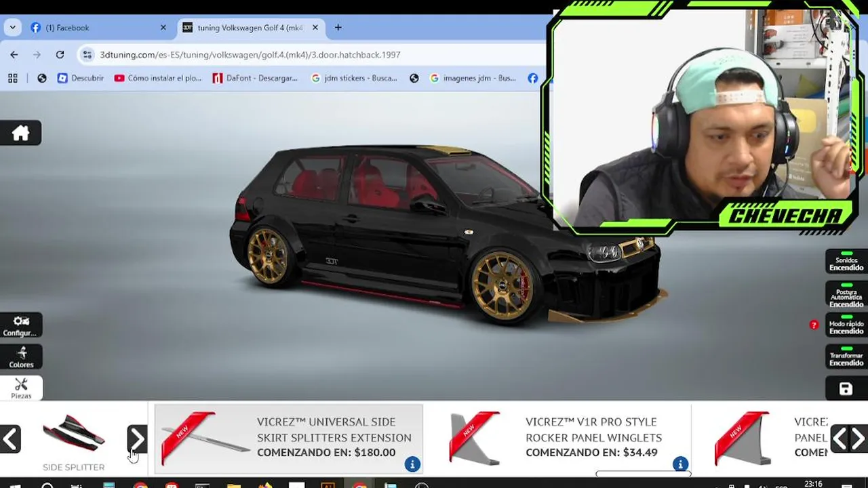868x488 pixels.
Task: Switch to the Facebook browser tab
Action: click(x=98, y=28)
